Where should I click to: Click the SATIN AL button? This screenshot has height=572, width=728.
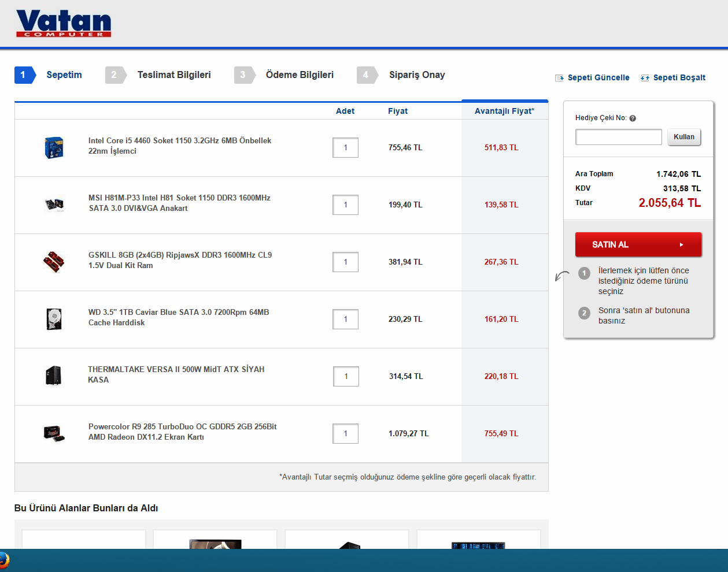(638, 244)
